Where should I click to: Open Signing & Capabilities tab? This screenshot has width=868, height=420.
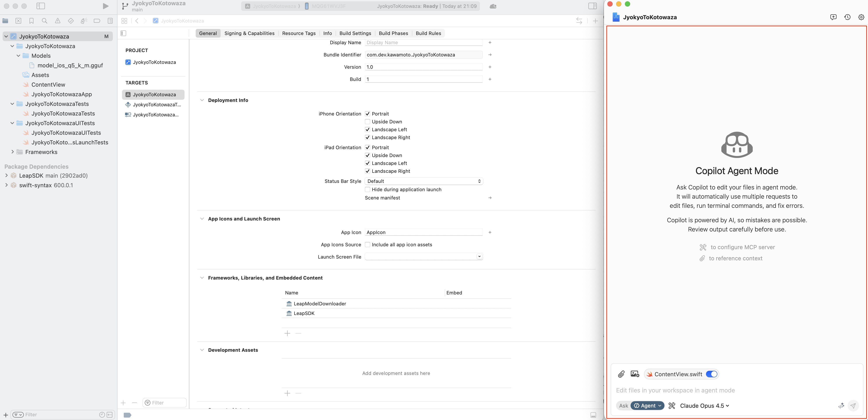249,33
